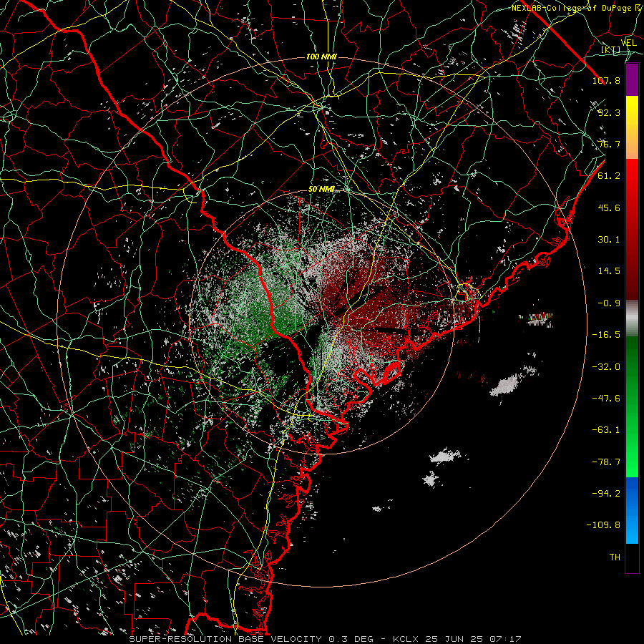Click the -78.7 legend value
This screenshot has width=644, height=644.
click(x=606, y=462)
